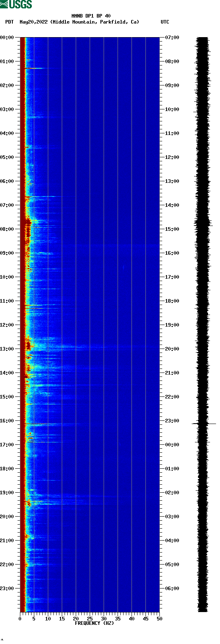Click the '10:00' PDT time label
The height and width of the screenshot is (644, 220).
[x=7, y=277]
